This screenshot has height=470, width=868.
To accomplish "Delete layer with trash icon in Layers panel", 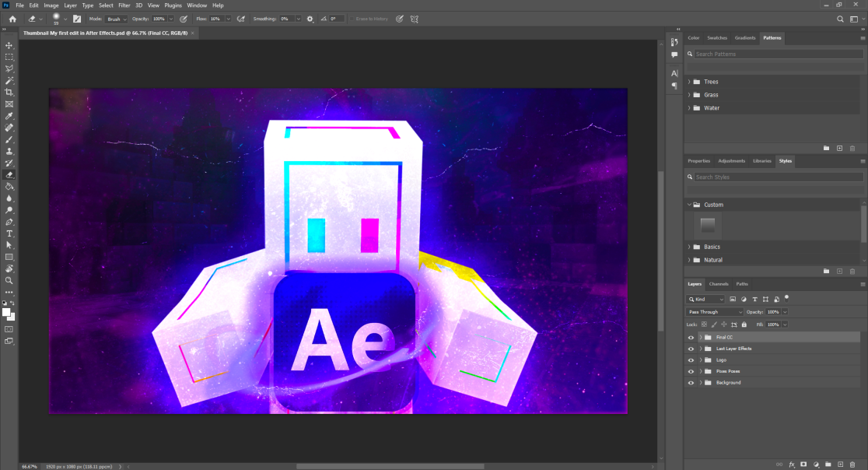I will 852,465.
